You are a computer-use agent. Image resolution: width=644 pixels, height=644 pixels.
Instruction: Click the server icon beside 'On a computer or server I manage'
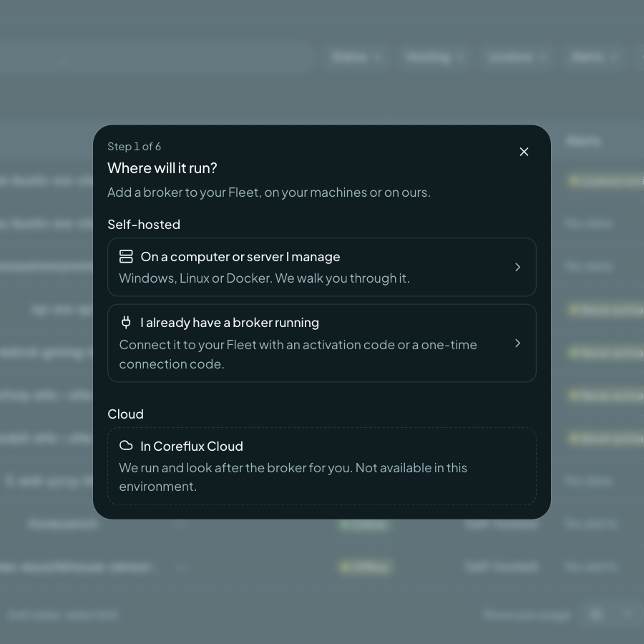126,257
